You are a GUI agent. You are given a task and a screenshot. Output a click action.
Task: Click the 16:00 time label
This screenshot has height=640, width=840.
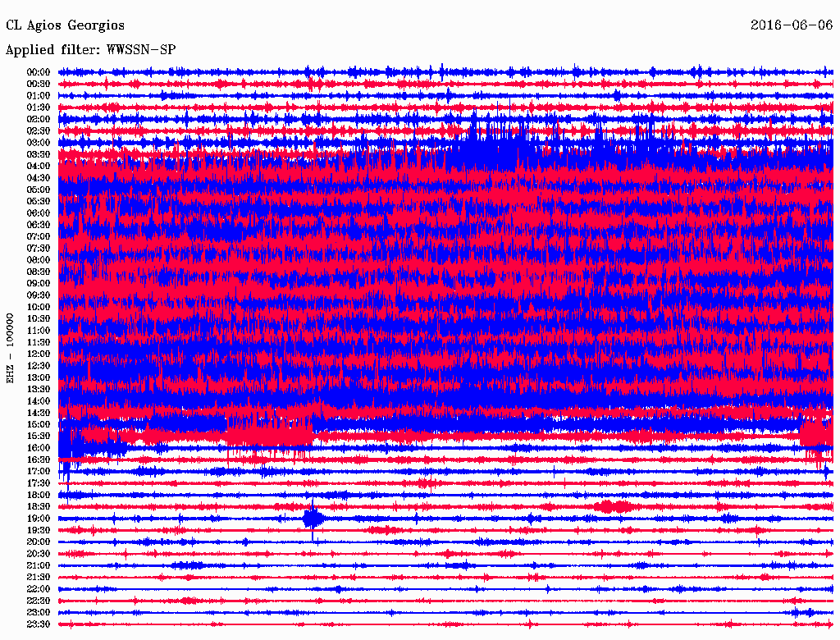coord(39,447)
